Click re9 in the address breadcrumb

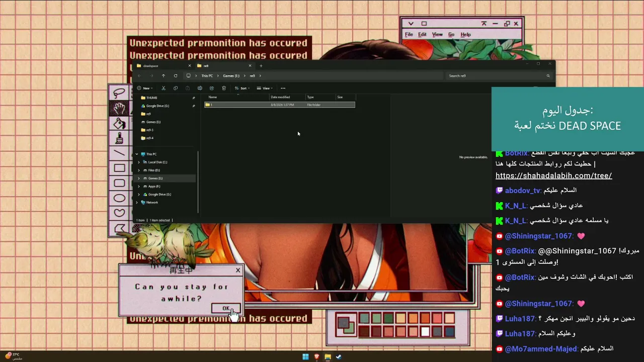coord(252,76)
